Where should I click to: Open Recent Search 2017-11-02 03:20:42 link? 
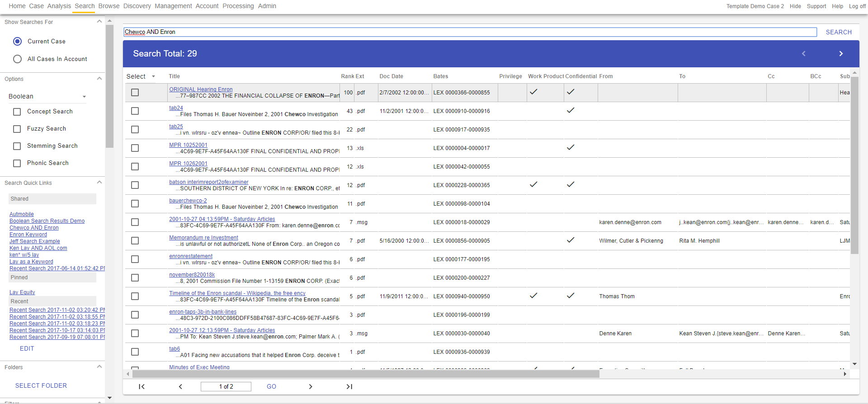tap(57, 310)
